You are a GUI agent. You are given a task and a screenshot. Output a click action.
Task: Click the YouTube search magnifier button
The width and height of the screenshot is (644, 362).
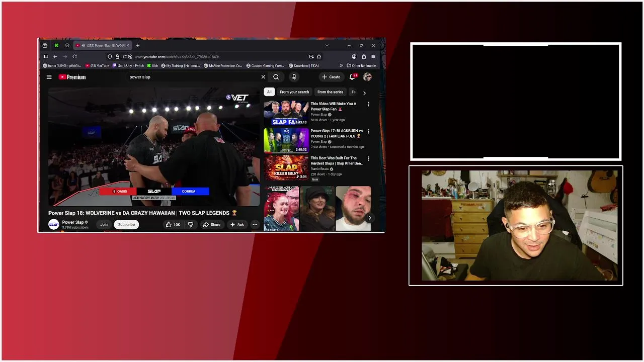pyautogui.click(x=276, y=77)
